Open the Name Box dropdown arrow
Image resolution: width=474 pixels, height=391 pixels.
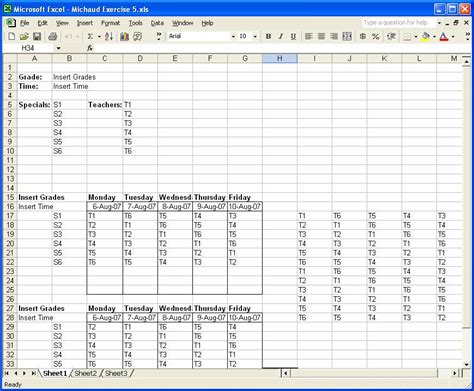(58, 48)
